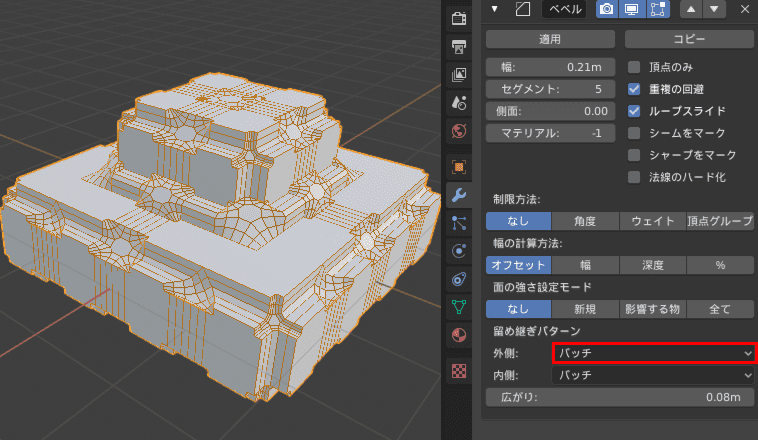
Task: Open the Render properties tab icon
Action: [459, 18]
